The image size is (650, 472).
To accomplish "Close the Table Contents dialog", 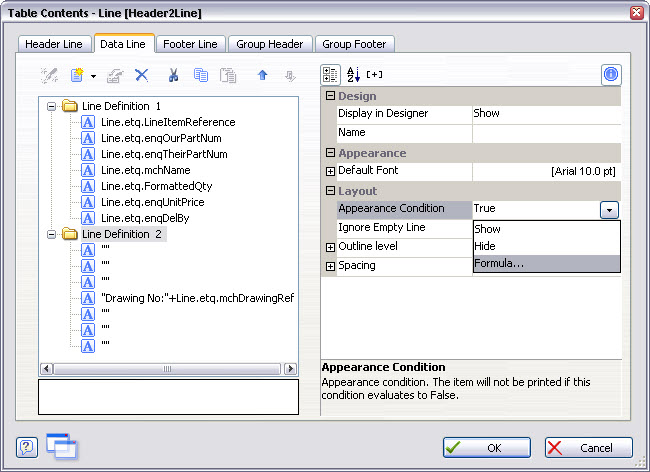I will tap(636, 12).
